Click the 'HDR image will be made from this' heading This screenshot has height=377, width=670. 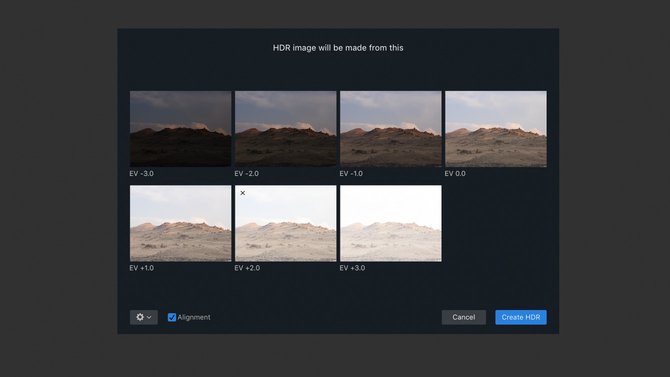click(x=338, y=48)
